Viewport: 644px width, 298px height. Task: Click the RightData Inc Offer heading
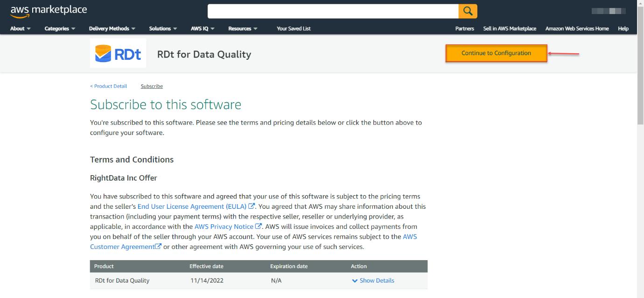tap(124, 178)
